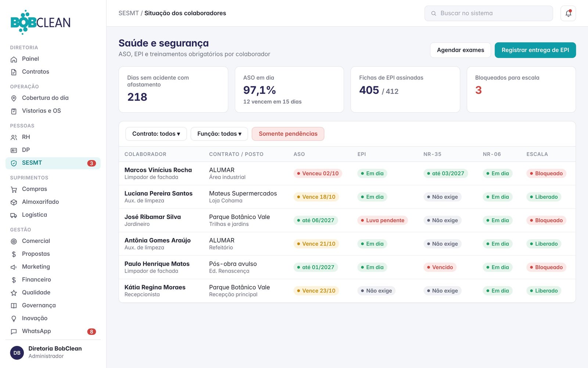This screenshot has width=588, height=368.
Task: Click the Vence 21/10 ASO badge
Action: (x=316, y=244)
